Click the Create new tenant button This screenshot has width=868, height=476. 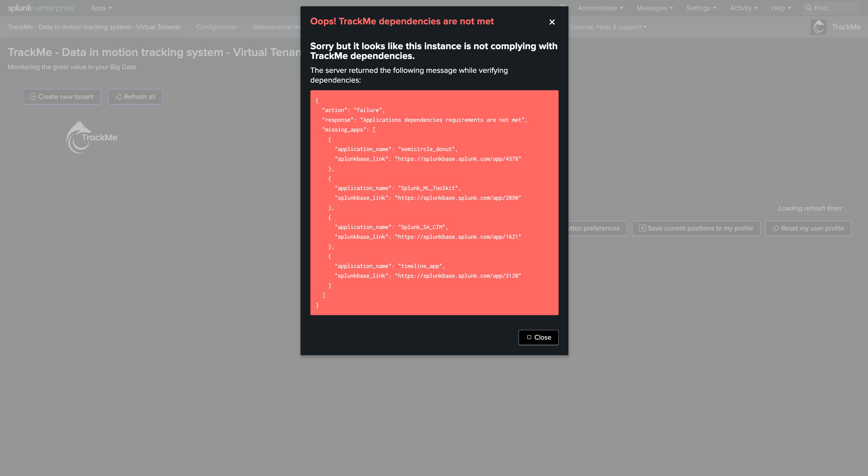pos(62,97)
